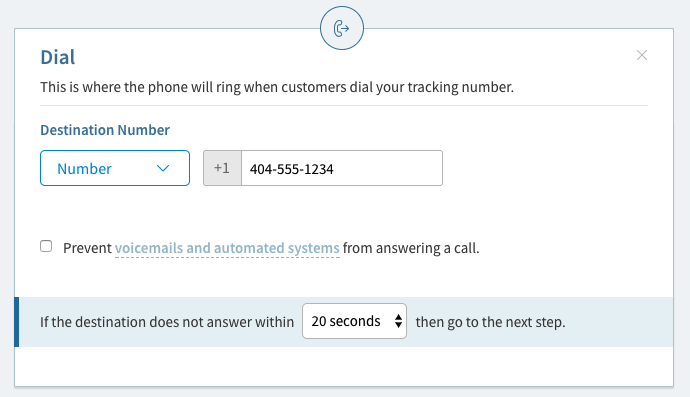
Task: Click the up-down arrows on the seconds selector
Action: (398, 321)
